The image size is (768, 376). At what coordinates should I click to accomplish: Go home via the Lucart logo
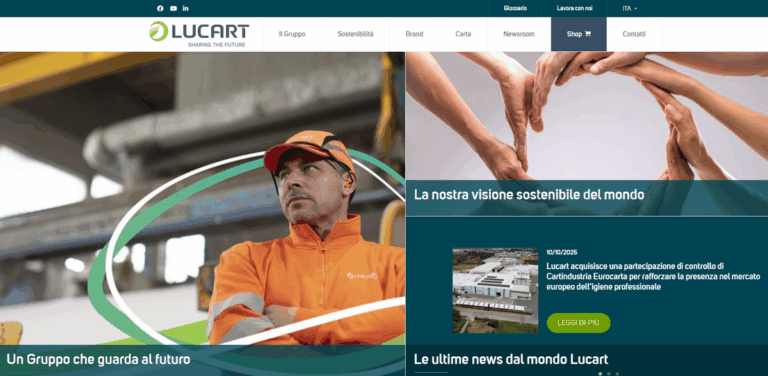pos(199,34)
